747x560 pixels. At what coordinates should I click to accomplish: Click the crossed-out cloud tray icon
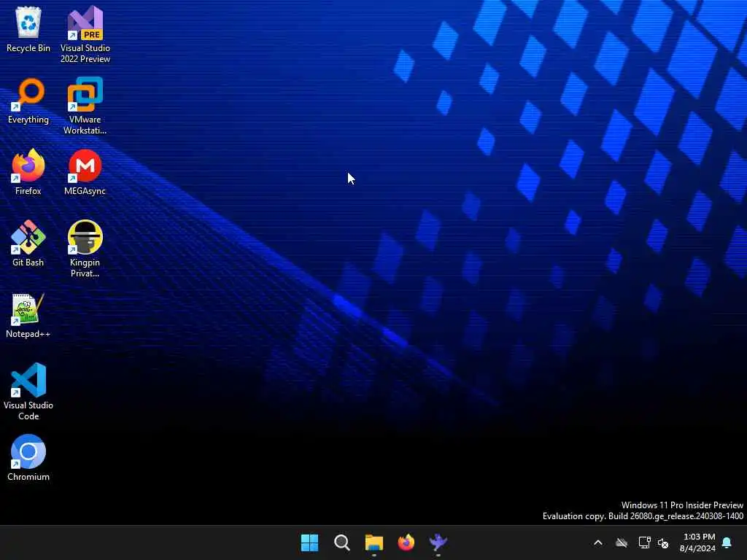622,542
